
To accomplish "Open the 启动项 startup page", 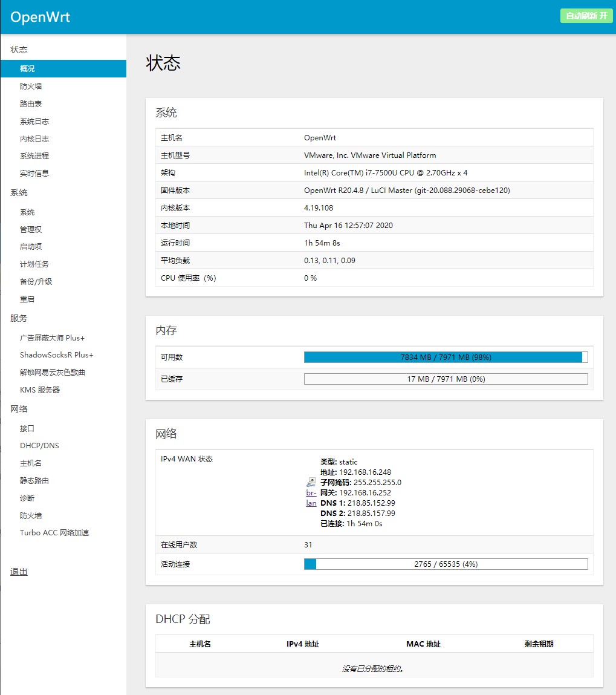I will [x=31, y=246].
